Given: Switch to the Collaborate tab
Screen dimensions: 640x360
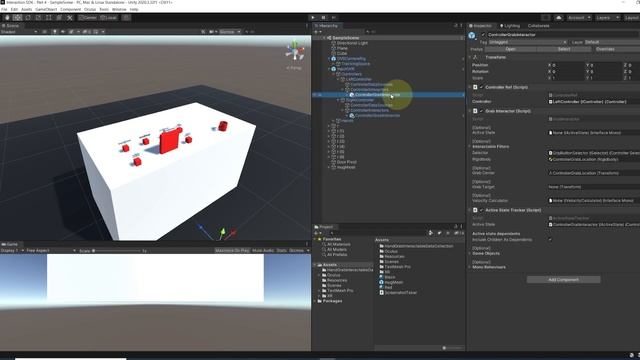Looking at the screenshot, I should (538, 26).
